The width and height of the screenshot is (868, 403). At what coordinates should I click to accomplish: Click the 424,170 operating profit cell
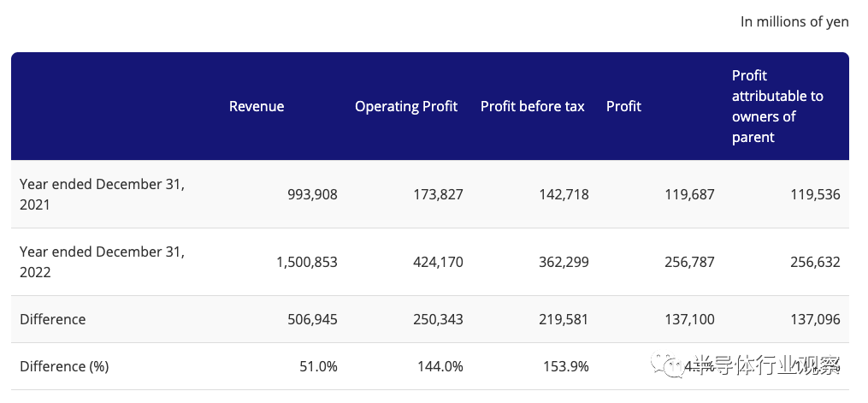pos(435,262)
